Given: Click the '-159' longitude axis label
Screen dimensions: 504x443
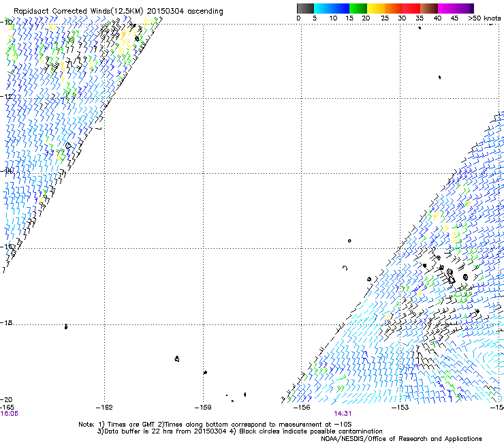Looking at the screenshot, I should (203, 408).
